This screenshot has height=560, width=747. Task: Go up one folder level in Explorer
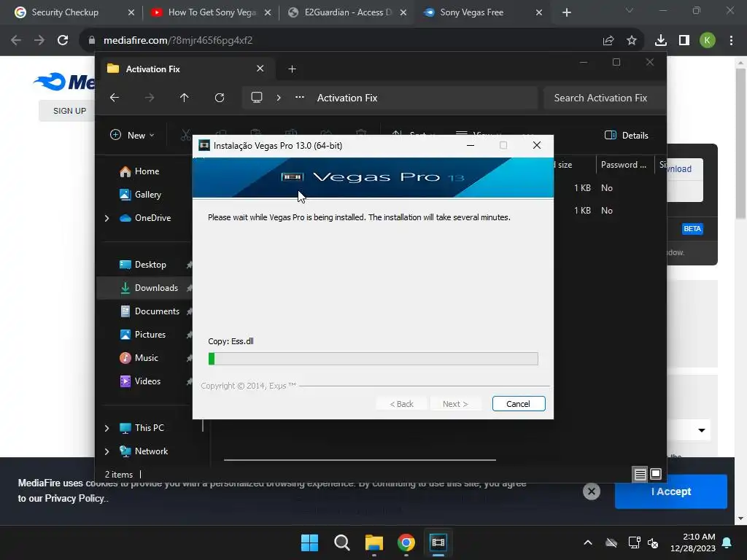tap(185, 98)
